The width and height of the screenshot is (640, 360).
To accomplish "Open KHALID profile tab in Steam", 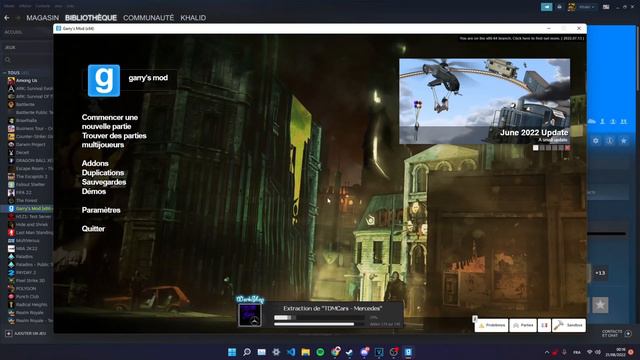I will [193, 18].
